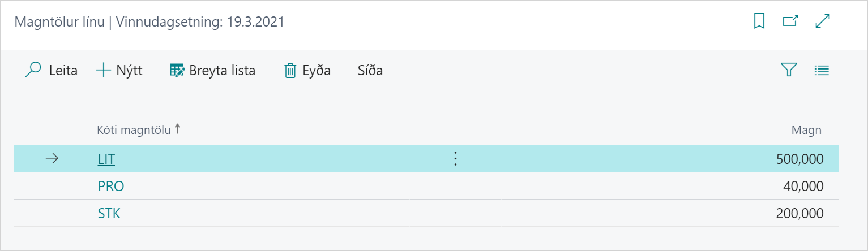Click the Eyða trash can icon
The height and width of the screenshot is (251, 868).
290,71
